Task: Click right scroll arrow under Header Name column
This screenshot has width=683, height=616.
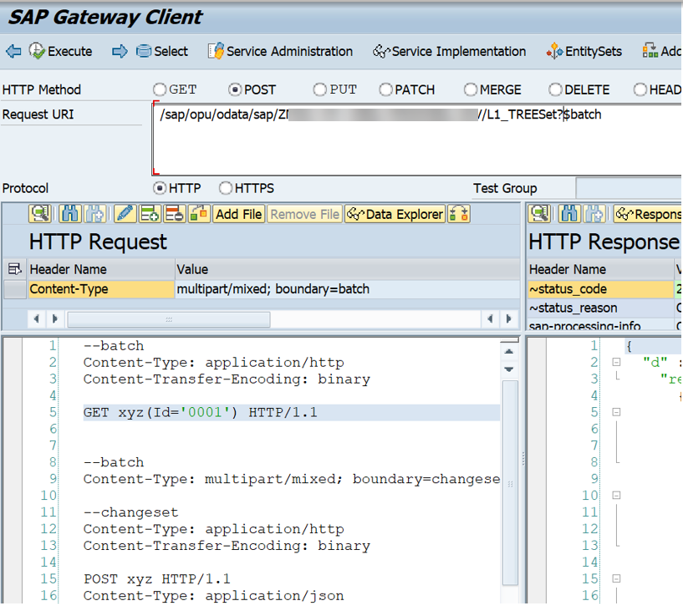Action: 55,319
